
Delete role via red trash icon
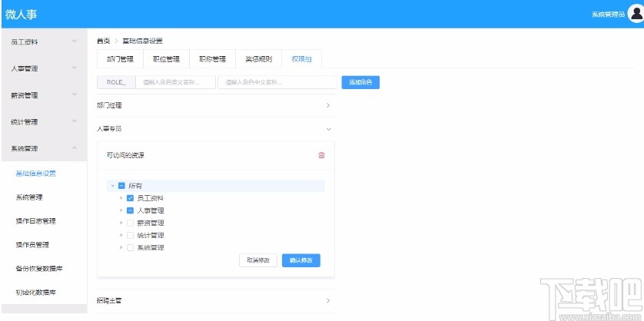321,155
